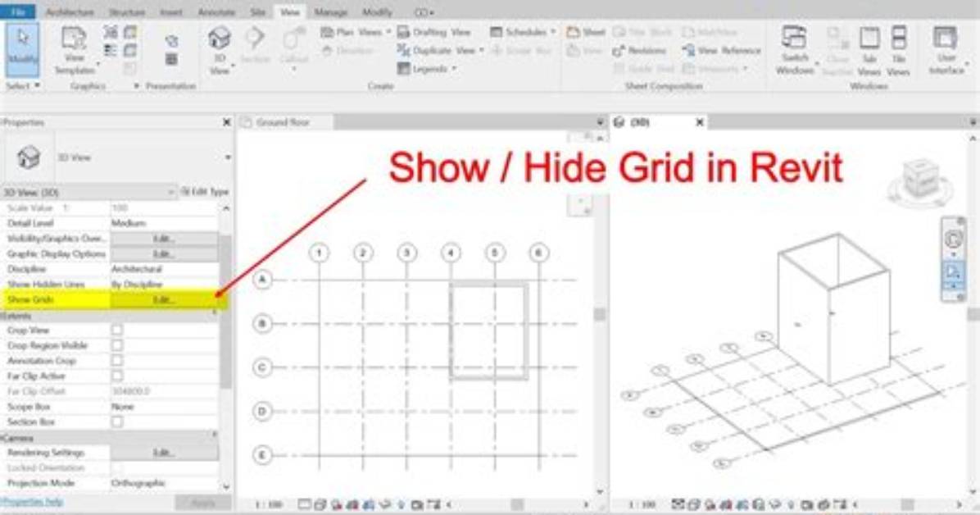Enable the Far Clip Active checkbox
The image size is (980, 515).
click(x=117, y=376)
